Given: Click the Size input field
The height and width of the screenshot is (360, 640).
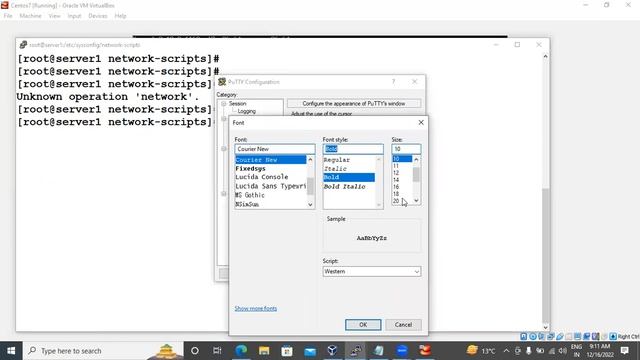Looking at the screenshot, I should click(x=406, y=149).
